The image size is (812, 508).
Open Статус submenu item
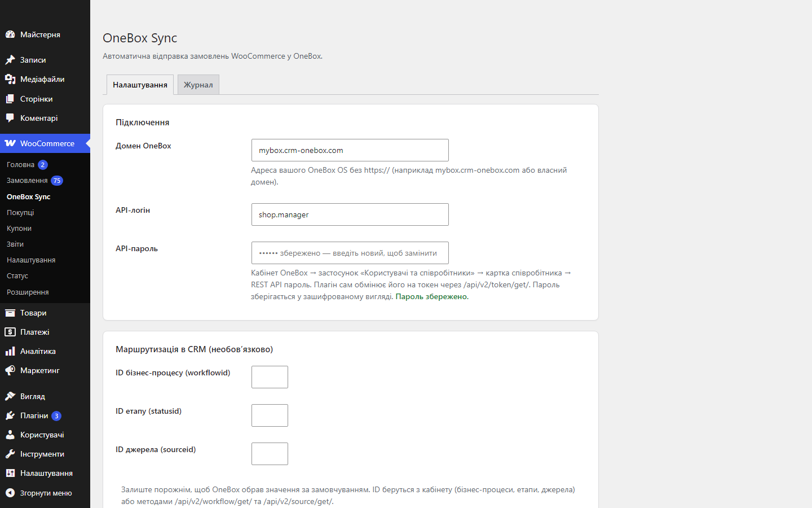[17, 276]
